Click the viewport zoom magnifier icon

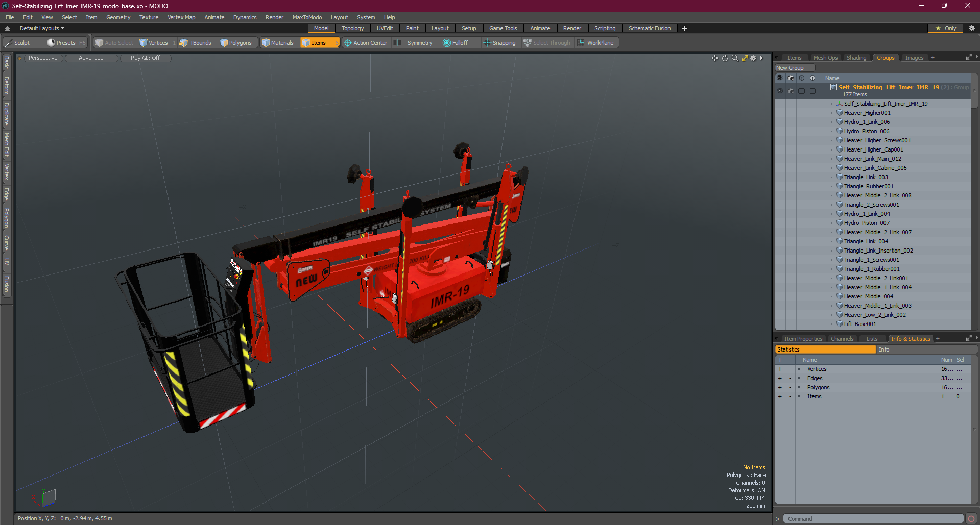point(735,58)
